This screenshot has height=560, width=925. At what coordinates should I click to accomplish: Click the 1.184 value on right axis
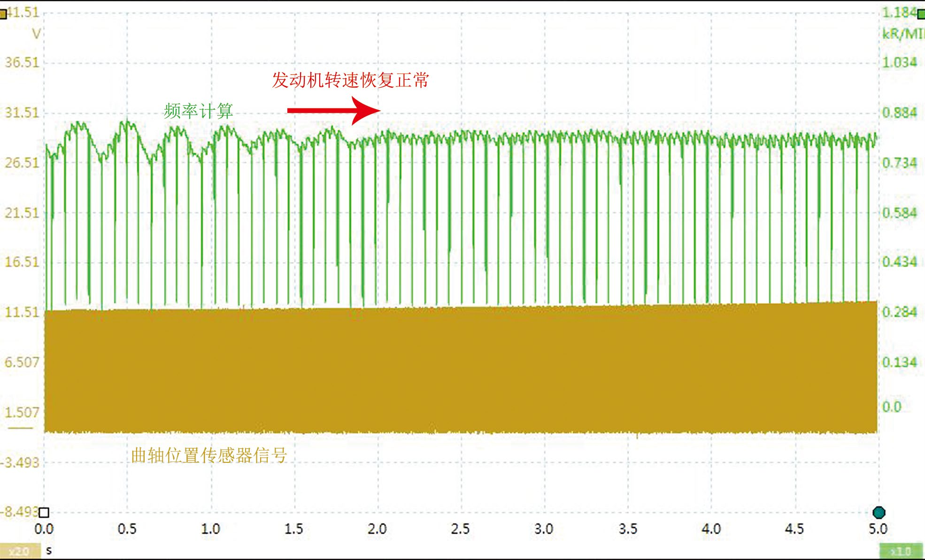coord(899,12)
